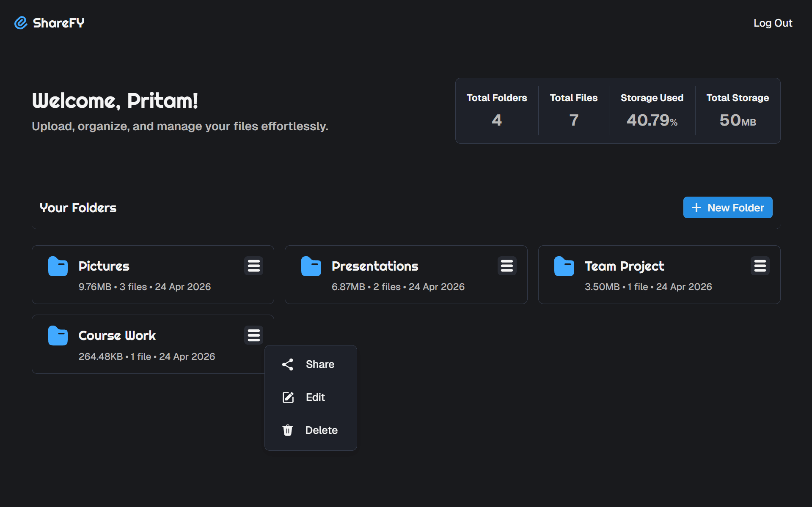Viewport: 812px width, 507px height.
Task: Click the Presentations folder icon
Action: [311, 266]
